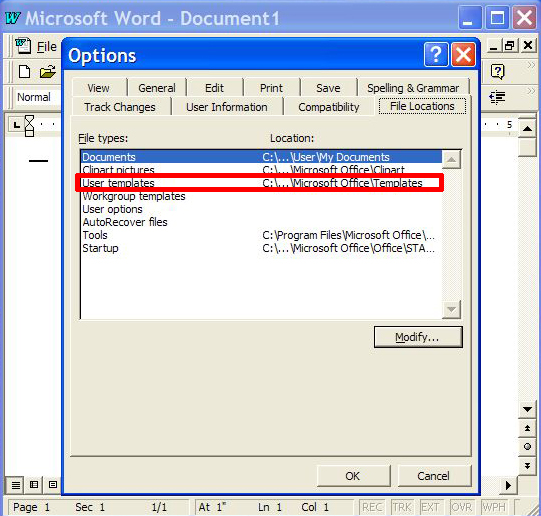Toggle REC macro recording in status bar
Image resolution: width=541 pixels, height=516 pixels.
pyautogui.click(x=372, y=507)
